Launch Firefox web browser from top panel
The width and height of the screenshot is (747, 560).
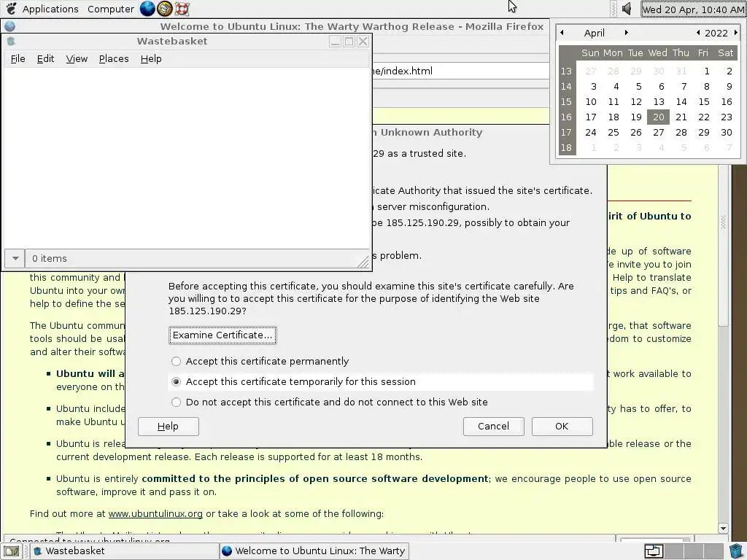point(147,9)
